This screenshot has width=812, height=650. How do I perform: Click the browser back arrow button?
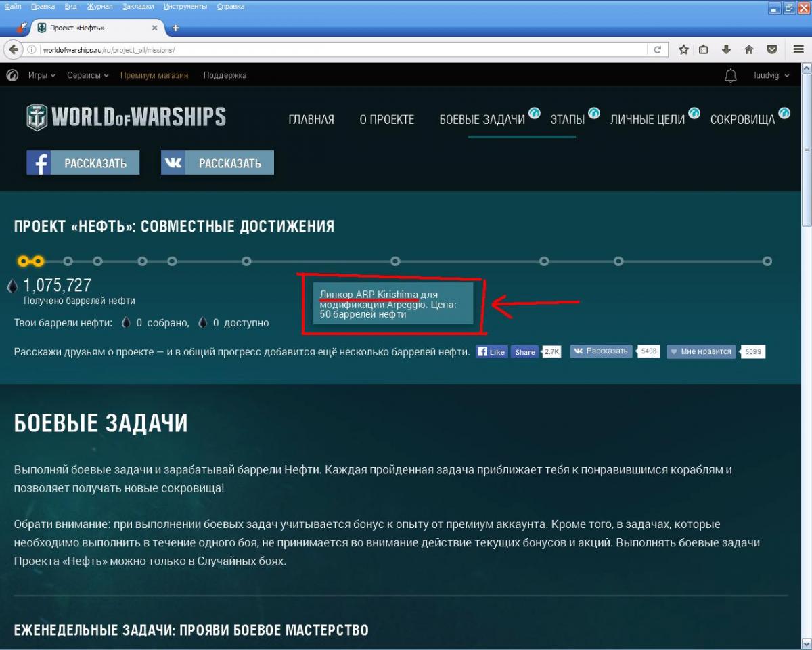tap(13, 49)
